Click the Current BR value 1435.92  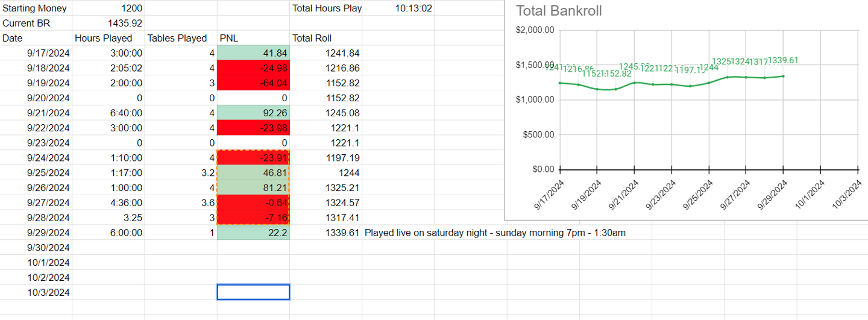tap(108, 24)
